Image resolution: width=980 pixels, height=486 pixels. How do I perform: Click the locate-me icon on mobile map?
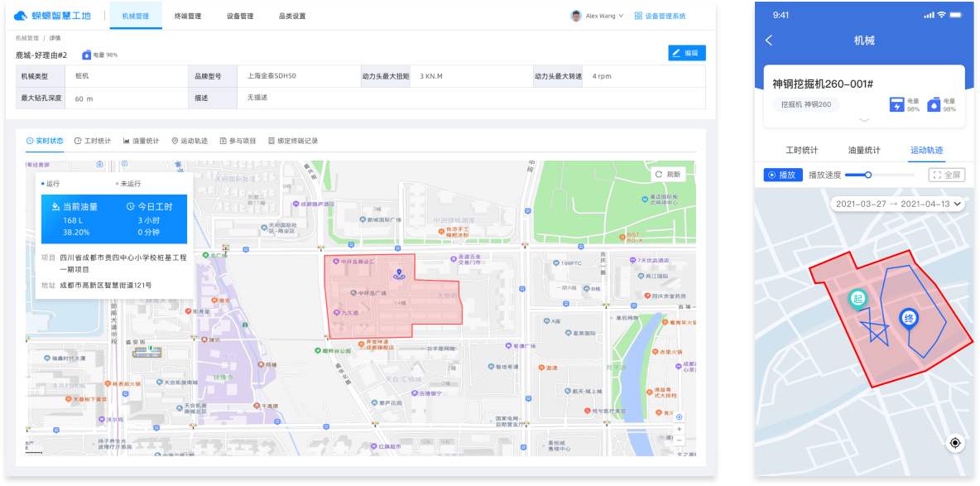[x=955, y=443]
